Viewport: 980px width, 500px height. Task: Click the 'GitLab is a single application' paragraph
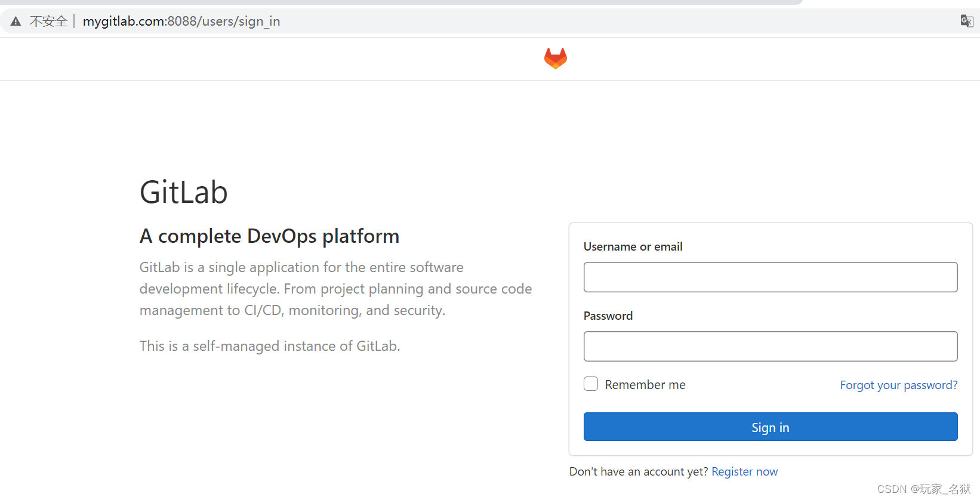coord(335,289)
